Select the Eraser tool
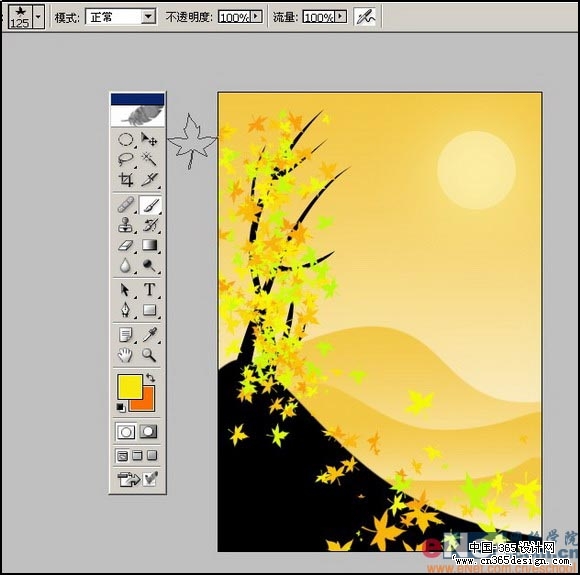 126,245
